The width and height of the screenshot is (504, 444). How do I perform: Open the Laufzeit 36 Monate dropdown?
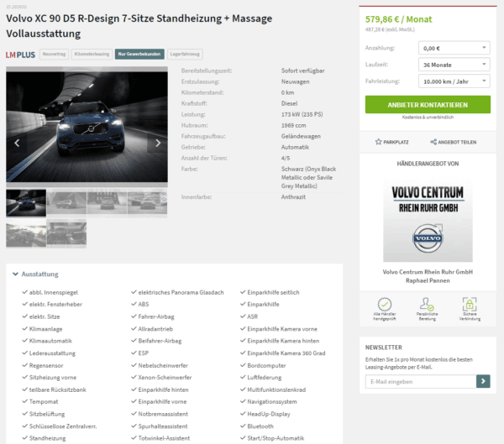(x=454, y=65)
